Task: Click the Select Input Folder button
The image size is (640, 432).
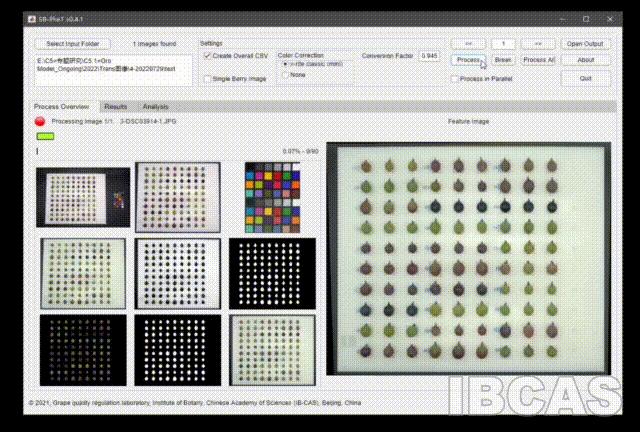Action: 73,44
